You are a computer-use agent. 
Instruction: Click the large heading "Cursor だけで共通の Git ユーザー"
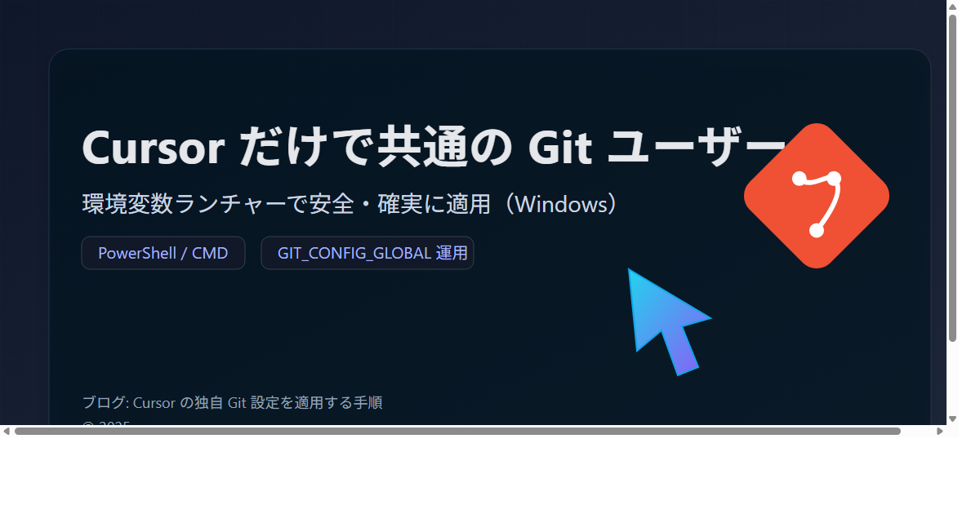[433, 147]
